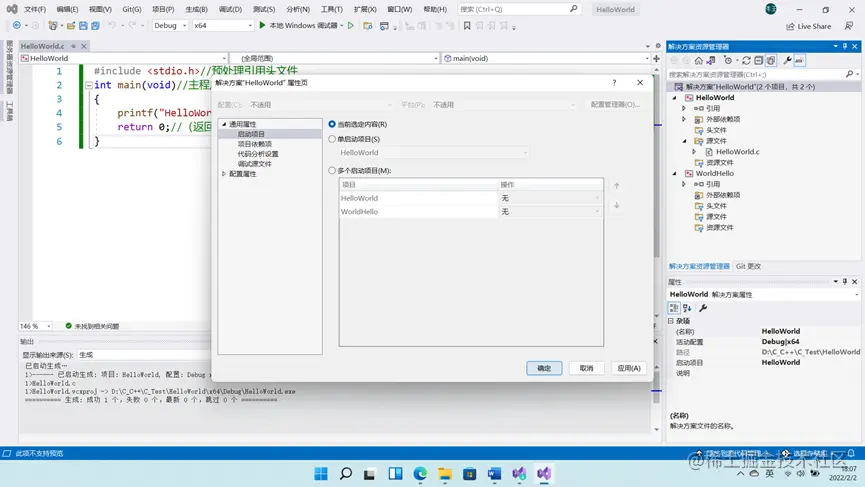Open the Git(G) menu
The image size is (865, 487).
click(x=132, y=9)
